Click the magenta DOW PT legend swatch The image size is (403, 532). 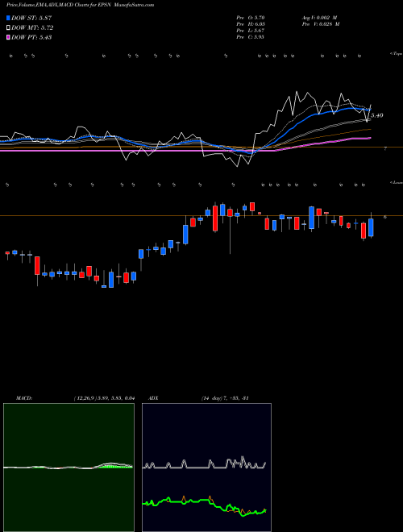[8, 38]
